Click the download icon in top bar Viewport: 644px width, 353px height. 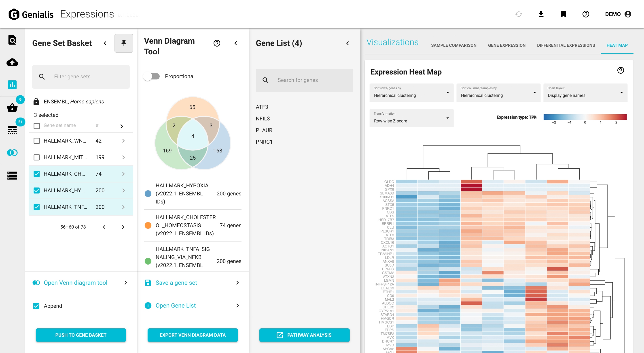[541, 14]
